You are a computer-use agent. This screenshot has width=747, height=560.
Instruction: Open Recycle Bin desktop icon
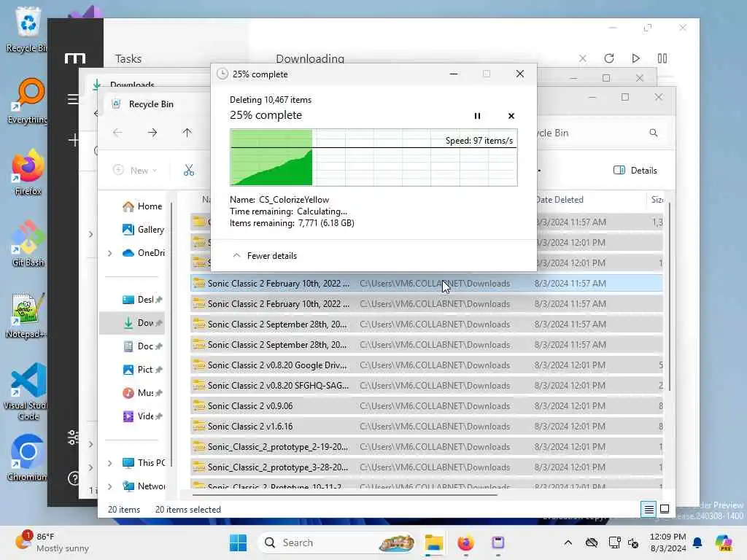click(x=28, y=29)
